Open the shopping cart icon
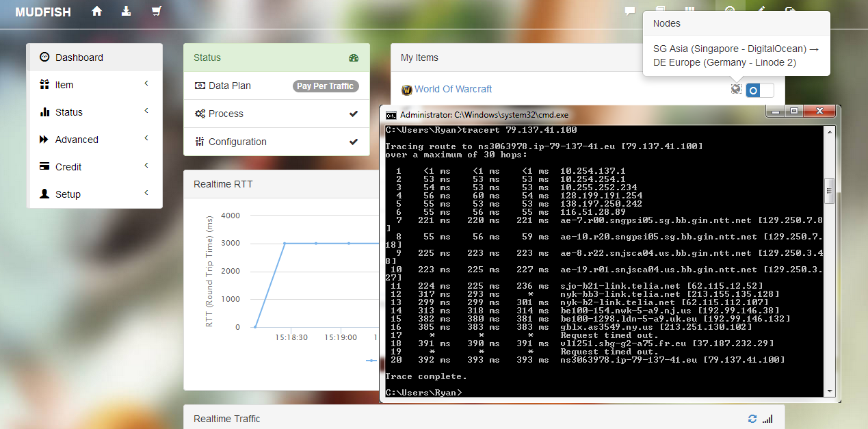Image resolution: width=868 pixels, height=429 pixels. (156, 12)
